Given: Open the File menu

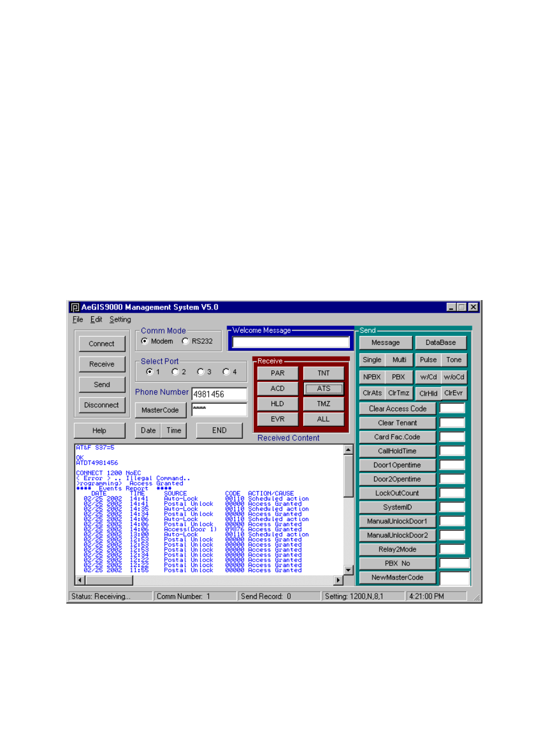Looking at the screenshot, I should [x=78, y=319].
